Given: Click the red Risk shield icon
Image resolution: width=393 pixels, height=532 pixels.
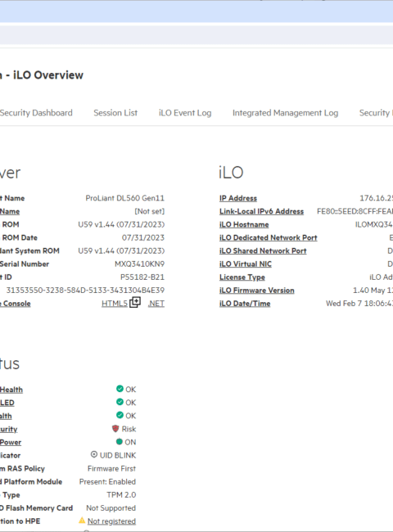Looking at the screenshot, I should (x=115, y=429).
